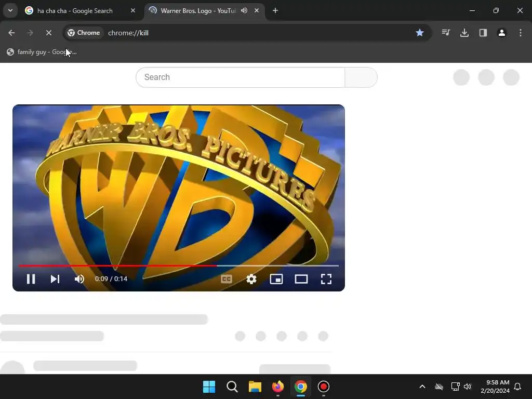Go back to the previous page

pos(11,33)
